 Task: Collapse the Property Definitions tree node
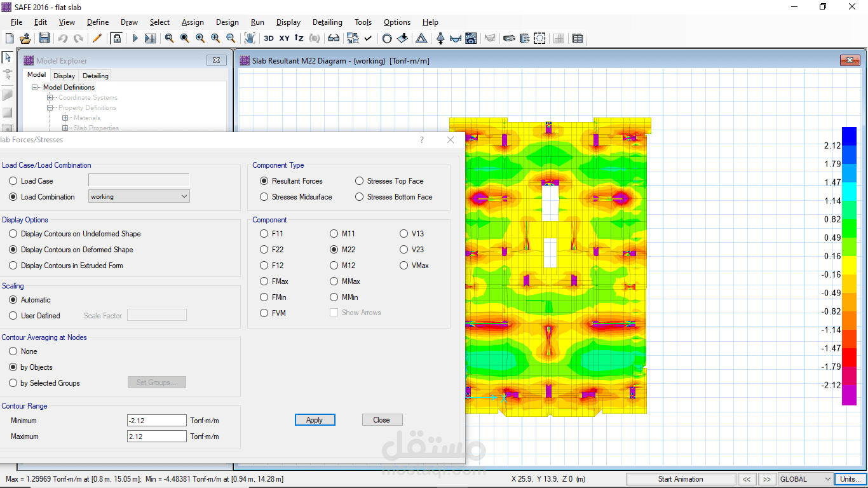pyautogui.click(x=50, y=108)
